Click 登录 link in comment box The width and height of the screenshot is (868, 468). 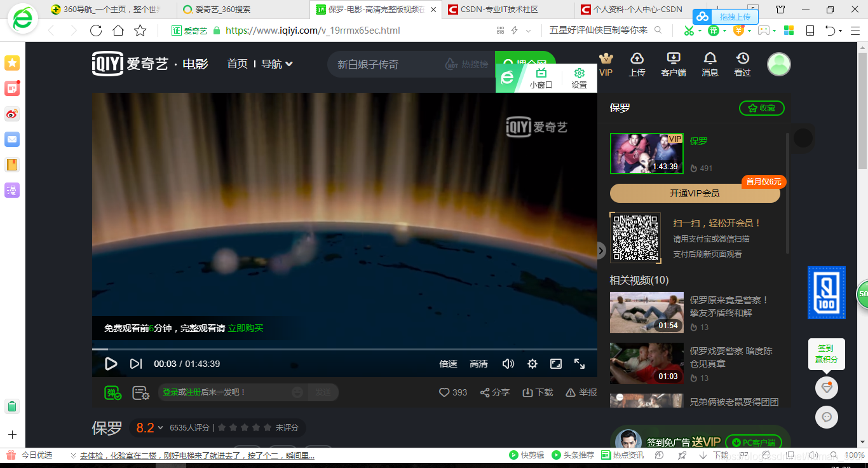(170, 392)
